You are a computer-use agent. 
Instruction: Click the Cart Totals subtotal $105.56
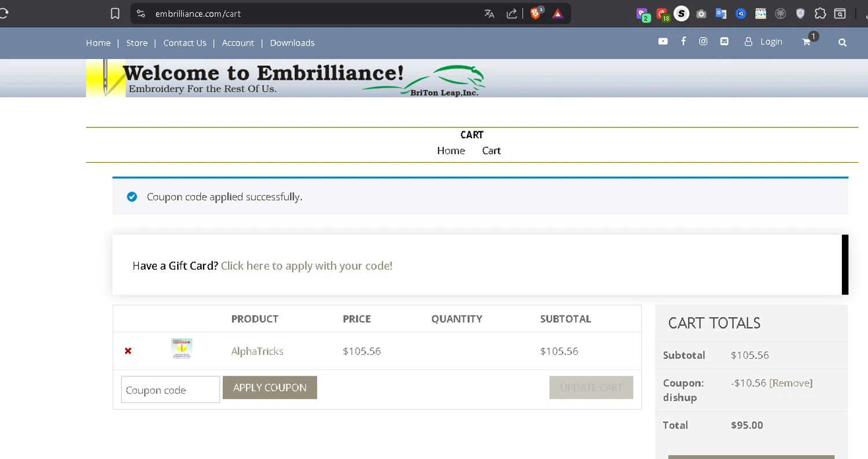click(x=750, y=355)
